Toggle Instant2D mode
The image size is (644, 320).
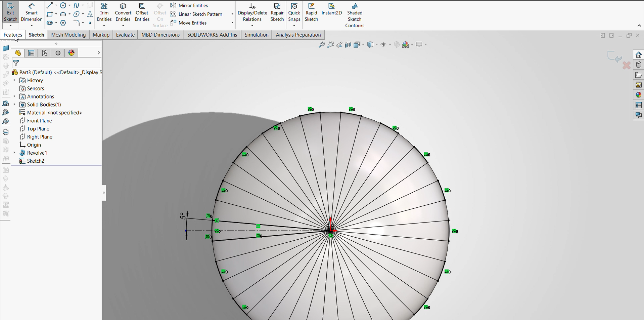point(331,9)
